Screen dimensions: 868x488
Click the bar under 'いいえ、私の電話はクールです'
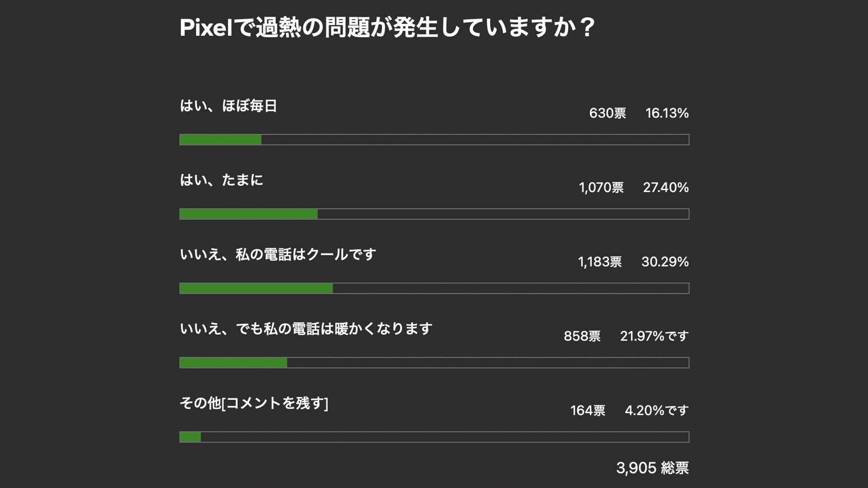[434, 288]
